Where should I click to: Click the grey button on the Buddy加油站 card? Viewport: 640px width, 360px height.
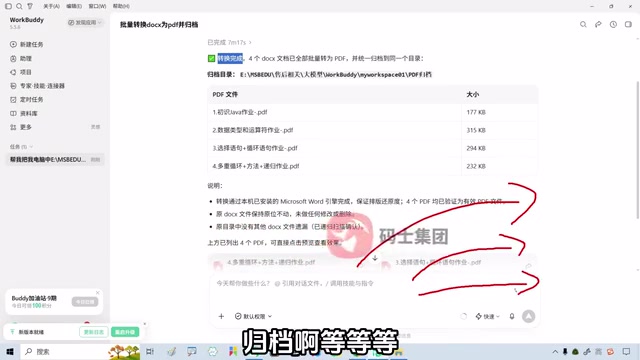click(85, 302)
